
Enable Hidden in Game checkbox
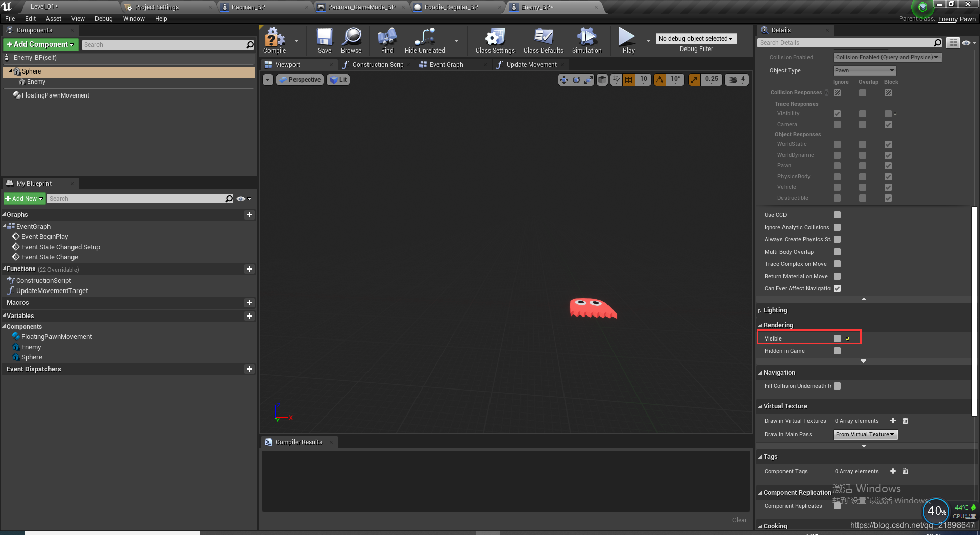point(837,351)
